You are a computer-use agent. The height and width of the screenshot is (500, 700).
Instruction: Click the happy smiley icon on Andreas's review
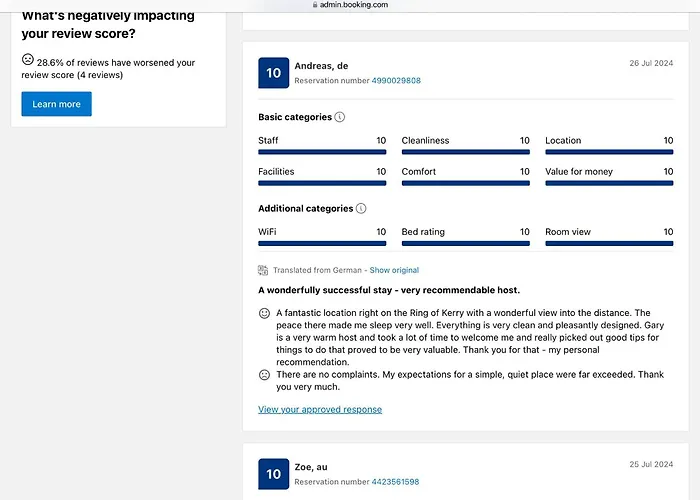(x=264, y=313)
